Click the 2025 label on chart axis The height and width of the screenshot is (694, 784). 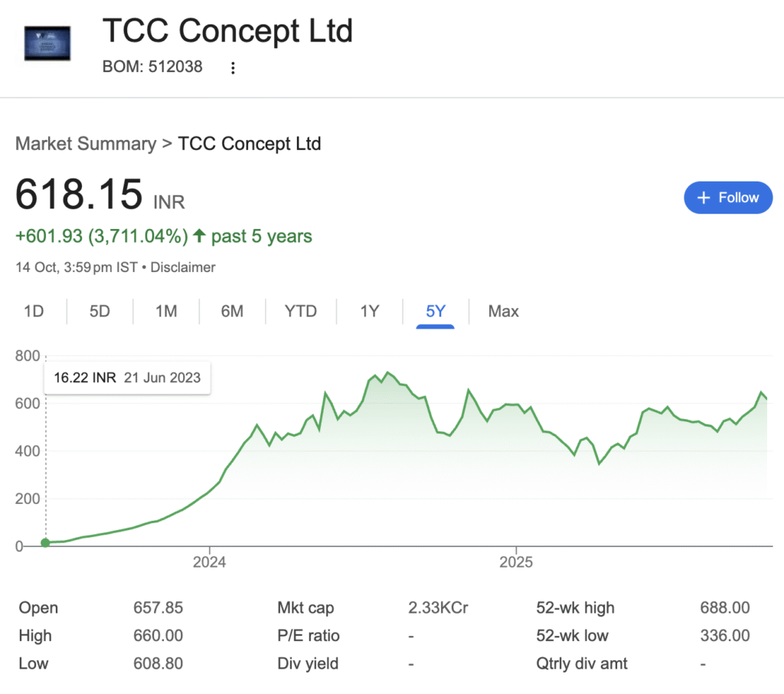[516, 563]
